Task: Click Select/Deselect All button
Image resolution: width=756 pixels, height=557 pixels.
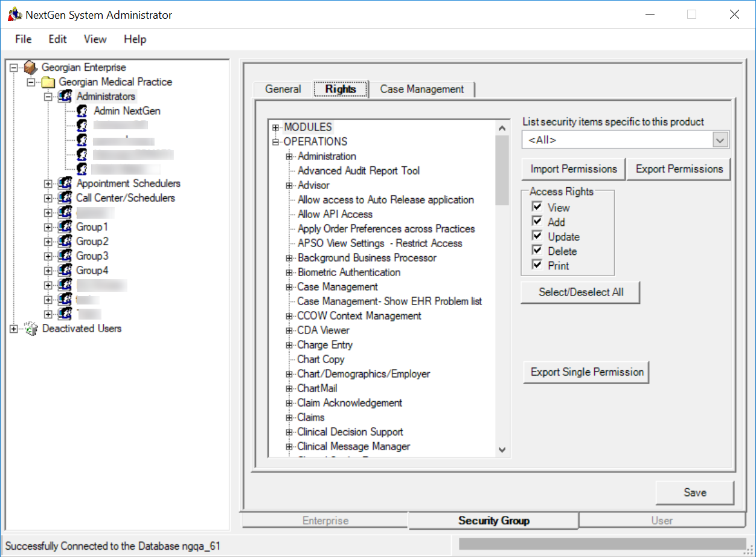Action: (x=581, y=292)
